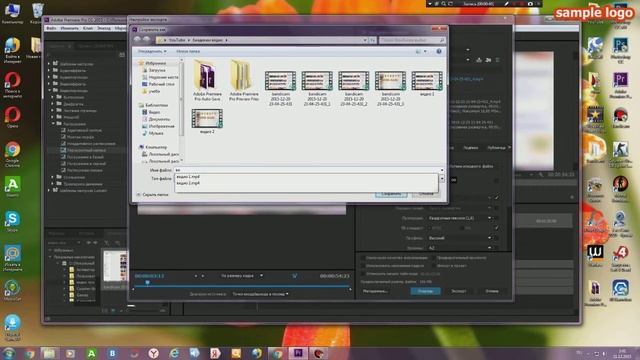Click the Очередь button in Export Settings
This screenshot has height=360, width=640.
(425, 291)
